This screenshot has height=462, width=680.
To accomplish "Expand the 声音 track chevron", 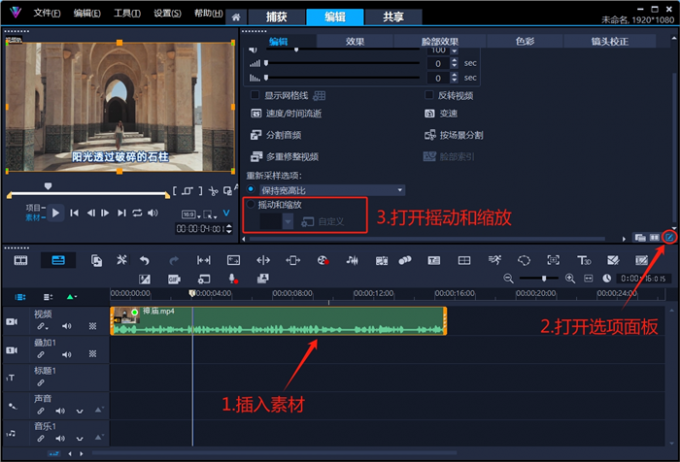I will click(x=79, y=411).
